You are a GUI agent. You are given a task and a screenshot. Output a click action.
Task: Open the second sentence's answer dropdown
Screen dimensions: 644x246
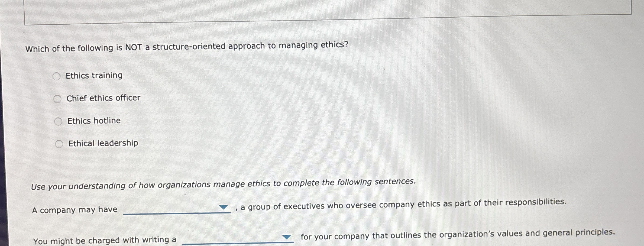287,238
